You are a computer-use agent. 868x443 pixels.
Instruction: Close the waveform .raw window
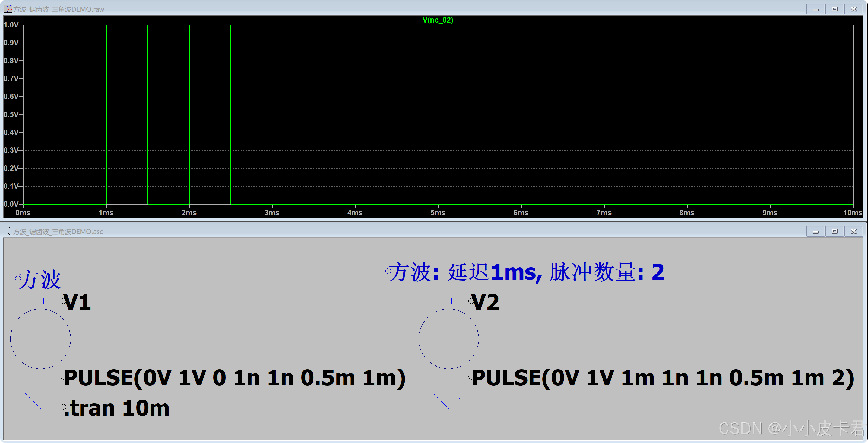[x=854, y=9]
